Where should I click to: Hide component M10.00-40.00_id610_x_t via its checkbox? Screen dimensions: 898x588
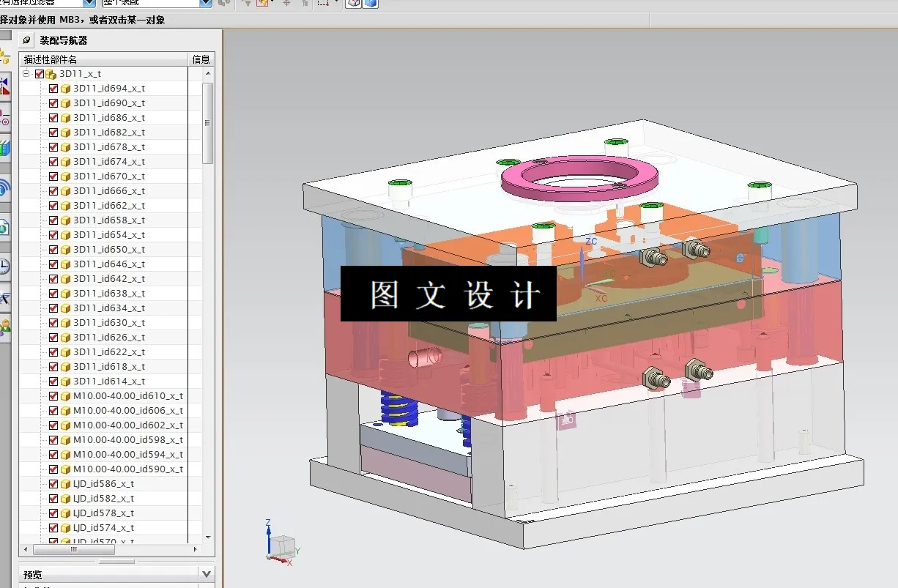54,395
